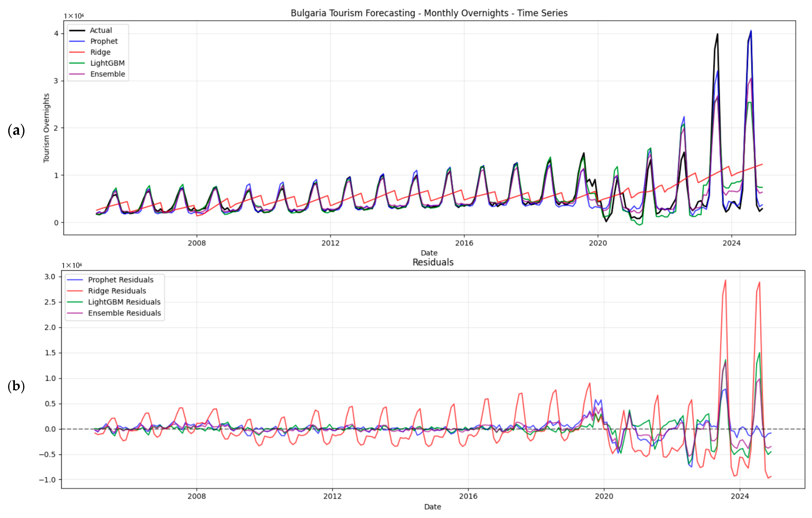Select the 'Ridge Residuals' legend label
Image resolution: width=812 pixels, height=518 pixels.
[x=117, y=291]
